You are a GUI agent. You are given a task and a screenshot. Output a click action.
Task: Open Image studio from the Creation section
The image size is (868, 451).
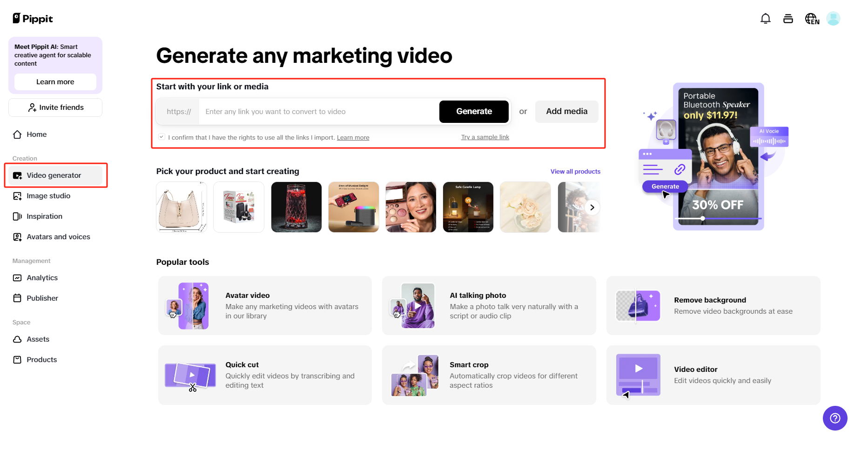click(x=48, y=196)
